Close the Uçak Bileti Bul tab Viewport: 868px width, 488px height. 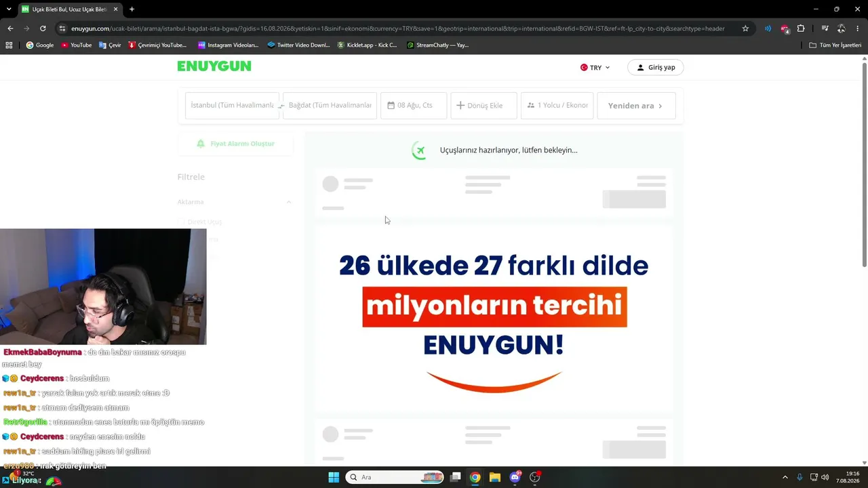coord(116,9)
